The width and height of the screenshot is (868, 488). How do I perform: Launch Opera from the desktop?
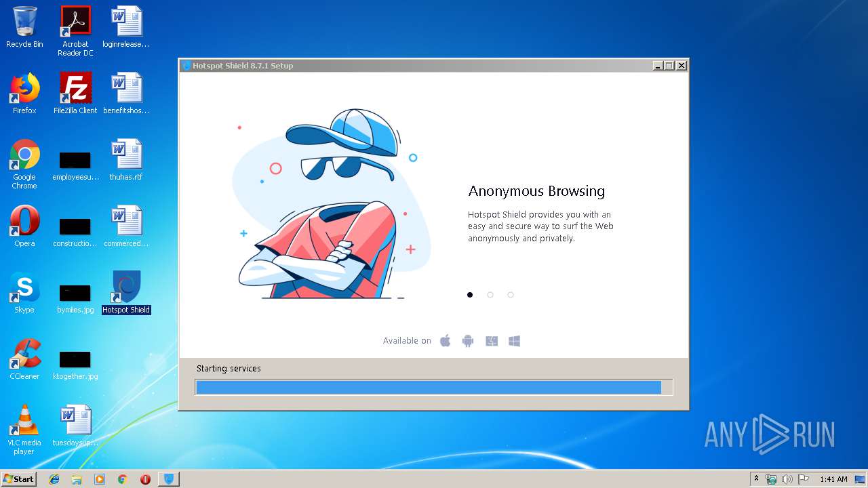click(x=24, y=226)
